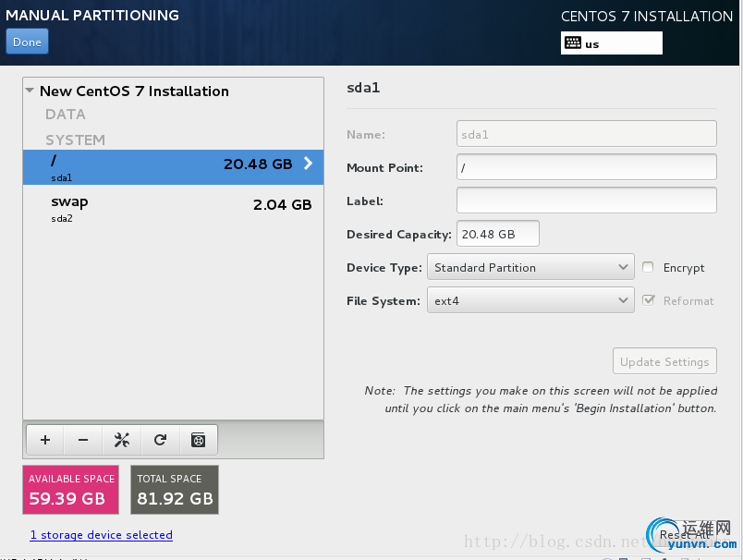Collapse the New CentOS 7 Installation tree
Image resolution: width=743 pixels, height=560 pixels.
click(x=30, y=91)
